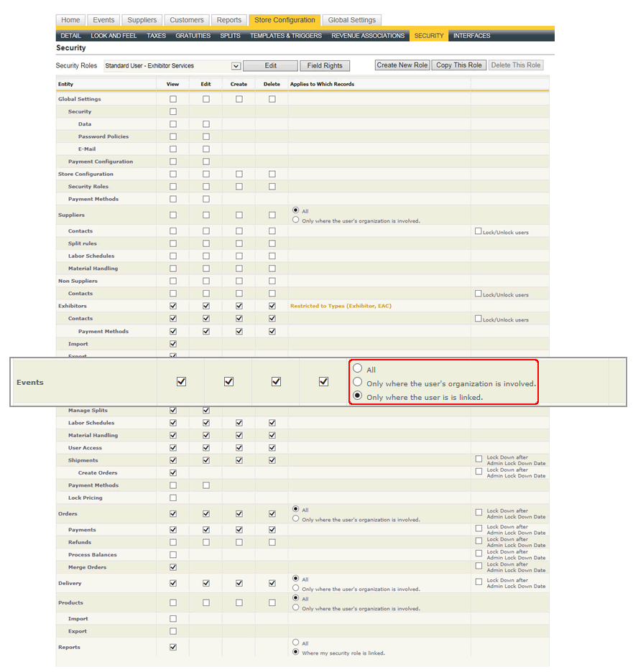Select Templates & Triggers submenu item

(x=287, y=36)
